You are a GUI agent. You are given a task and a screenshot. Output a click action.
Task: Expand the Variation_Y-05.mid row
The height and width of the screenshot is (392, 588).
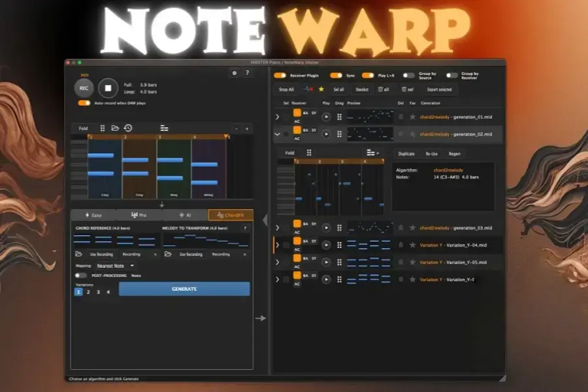pyautogui.click(x=278, y=263)
